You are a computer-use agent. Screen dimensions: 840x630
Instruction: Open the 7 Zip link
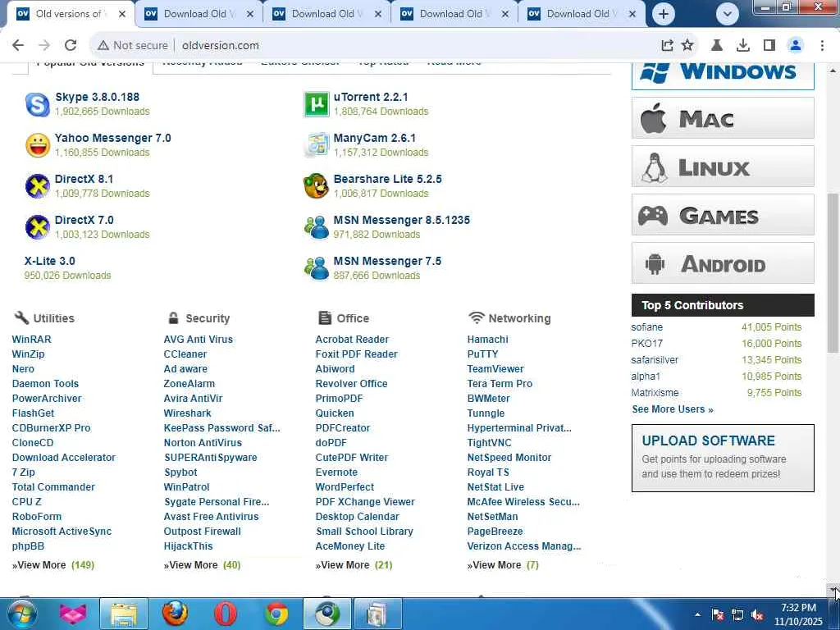[23, 472]
